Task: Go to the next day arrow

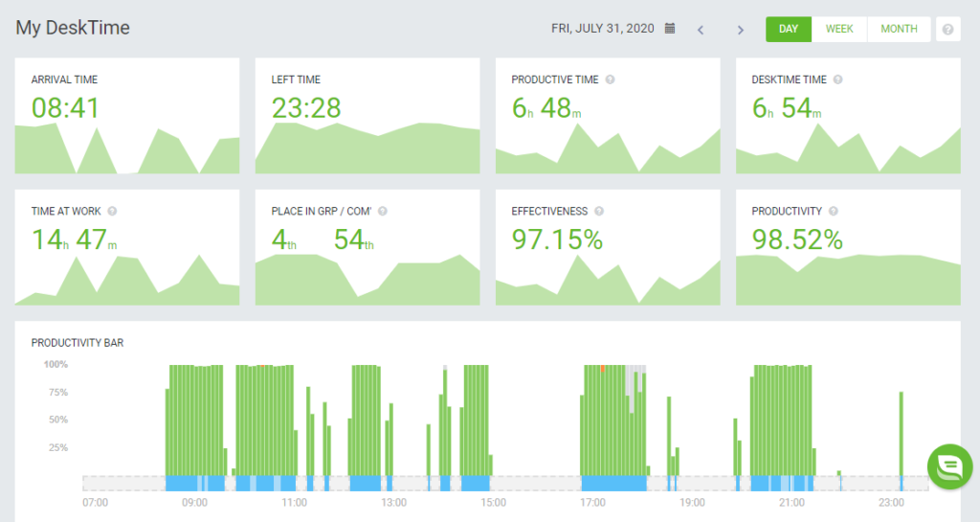Action: point(741,30)
